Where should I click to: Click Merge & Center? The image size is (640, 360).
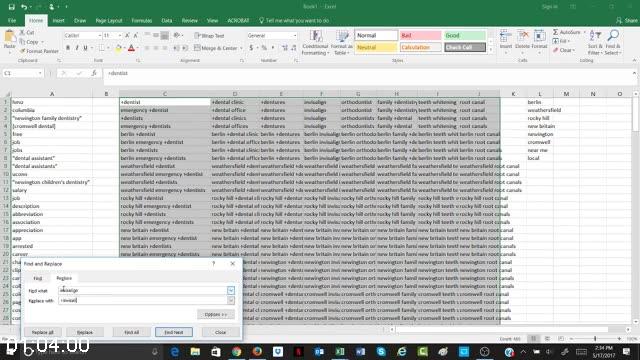click(216, 48)
